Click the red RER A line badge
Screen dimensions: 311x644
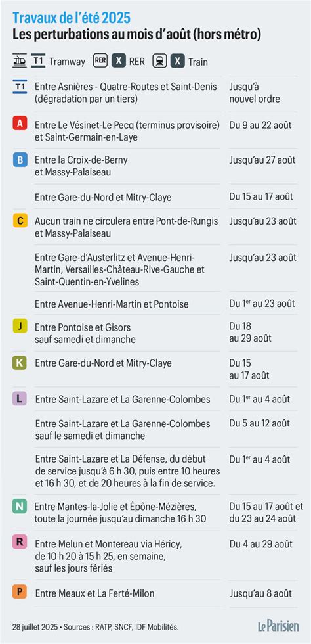coord(20,124)
